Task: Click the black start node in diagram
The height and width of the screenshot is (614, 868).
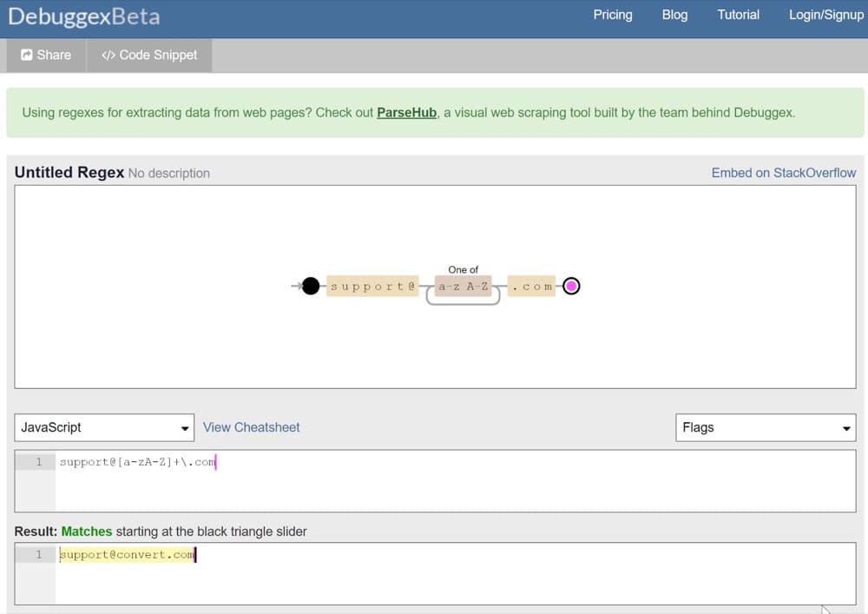Action: (311, 287)
